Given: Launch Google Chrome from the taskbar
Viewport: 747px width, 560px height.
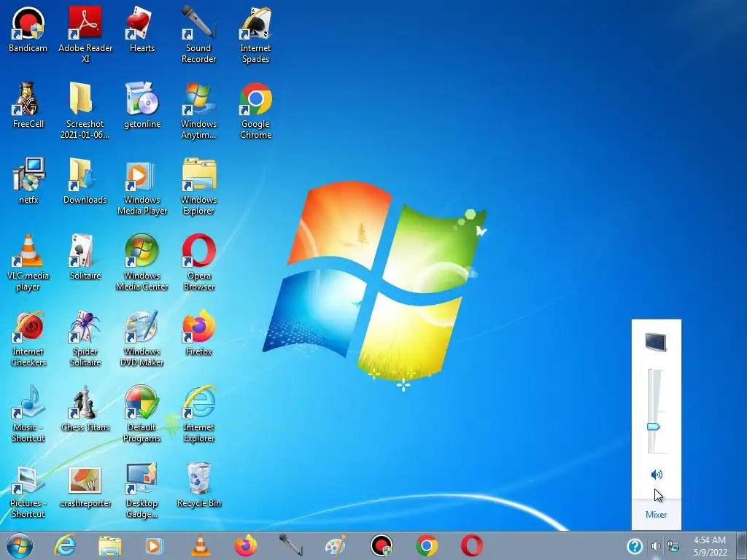Looking at the screenshot, I should click(x=427, y=545).
